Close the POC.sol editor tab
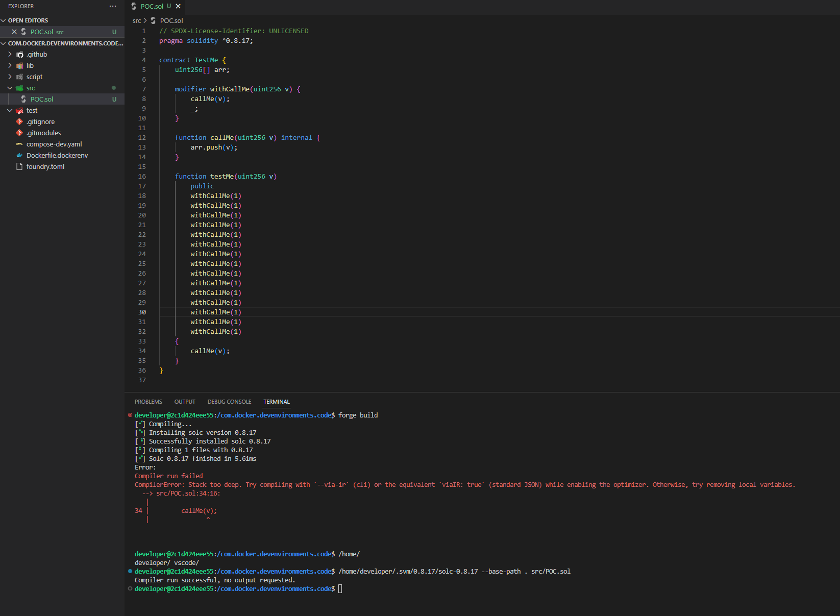Screen dimensions: 840x616 [x=178, y=6]
